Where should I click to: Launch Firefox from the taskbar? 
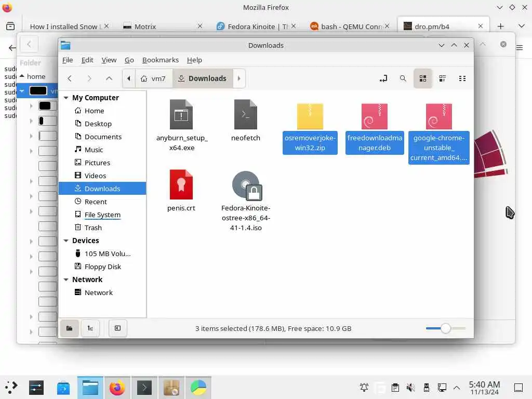(x=117, y=388)
